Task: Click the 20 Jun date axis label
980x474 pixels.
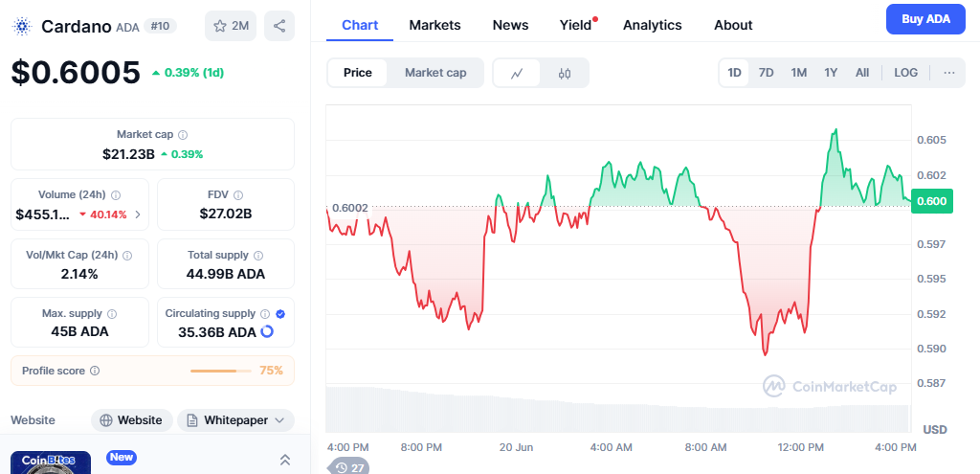Action: point(516,447)
